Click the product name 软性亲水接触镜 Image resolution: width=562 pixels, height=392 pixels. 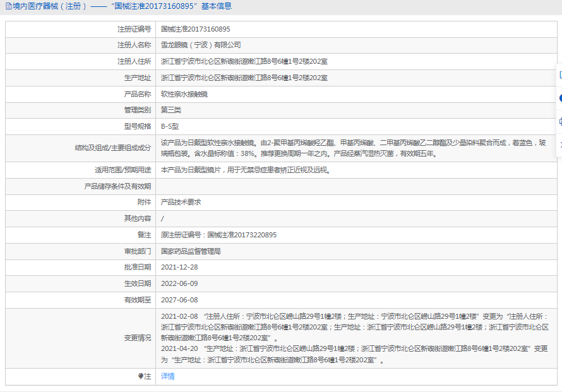coord(184,94)
